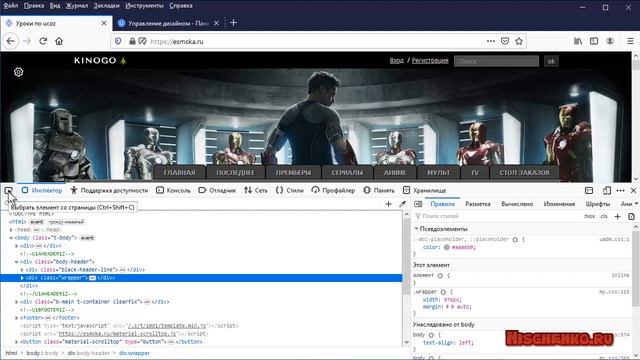Click the gear settings icon on the page
640x360 pixels.
tap(18, 72)
